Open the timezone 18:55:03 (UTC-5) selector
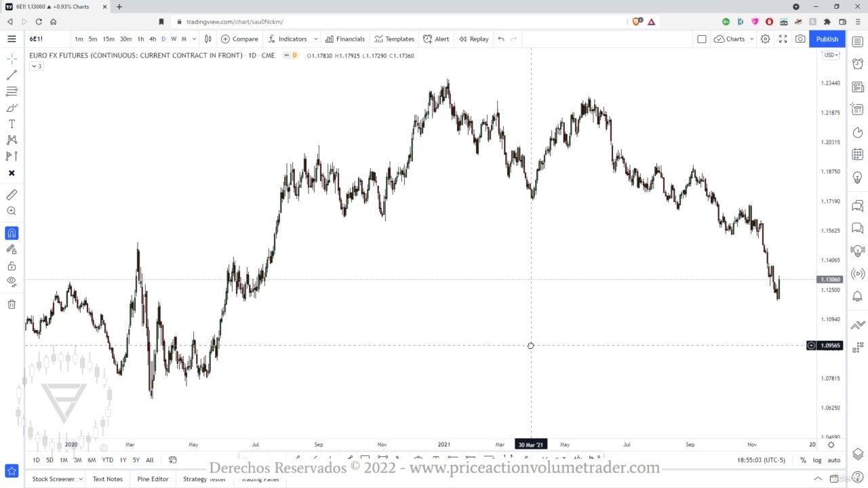The image size is (868, 488). [761, 460]
